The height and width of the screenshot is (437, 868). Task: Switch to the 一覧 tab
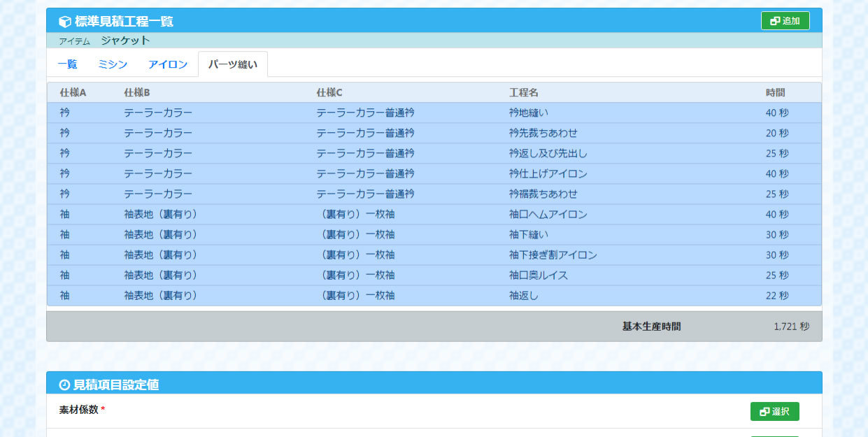(67, 64)
